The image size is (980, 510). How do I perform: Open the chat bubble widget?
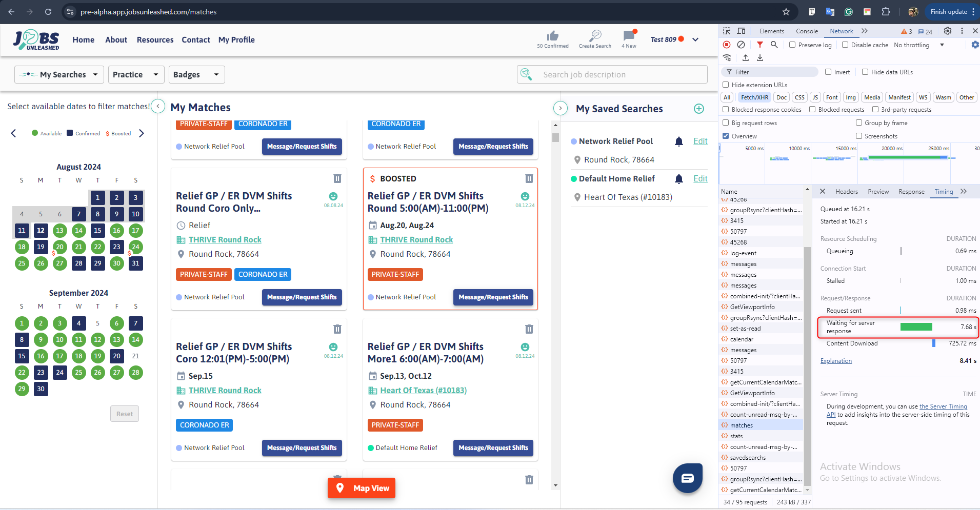[687, 478]
